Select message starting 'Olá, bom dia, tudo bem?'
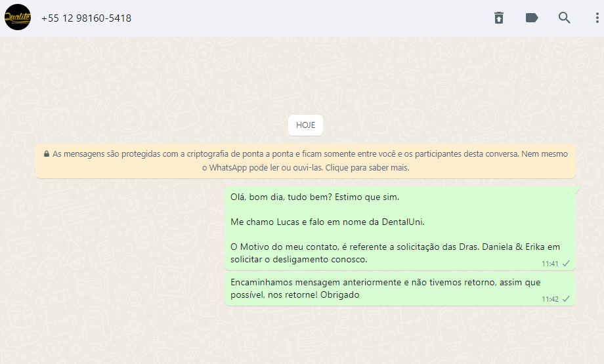 400,228
